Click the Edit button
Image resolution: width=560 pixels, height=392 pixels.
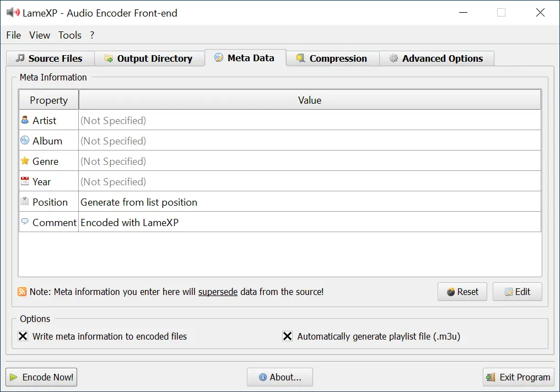pyautogui.click(x=518, y=292)
